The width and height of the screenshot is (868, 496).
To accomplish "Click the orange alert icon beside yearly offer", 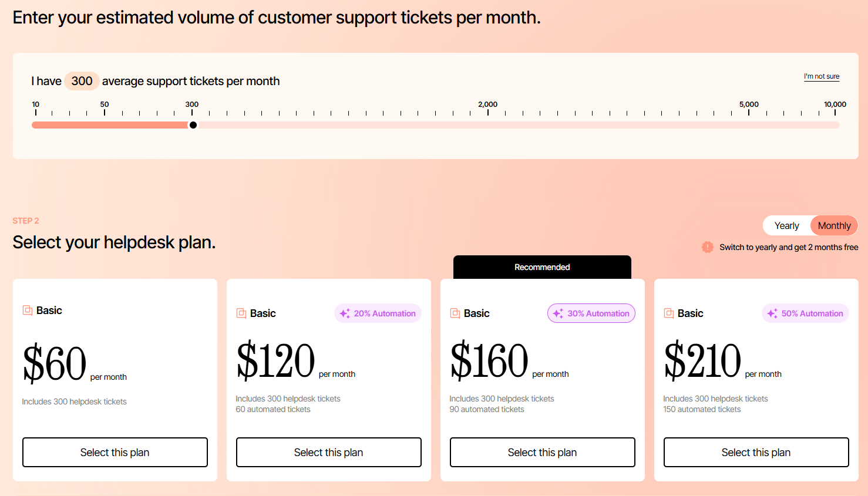I will (x=708, y=247).
